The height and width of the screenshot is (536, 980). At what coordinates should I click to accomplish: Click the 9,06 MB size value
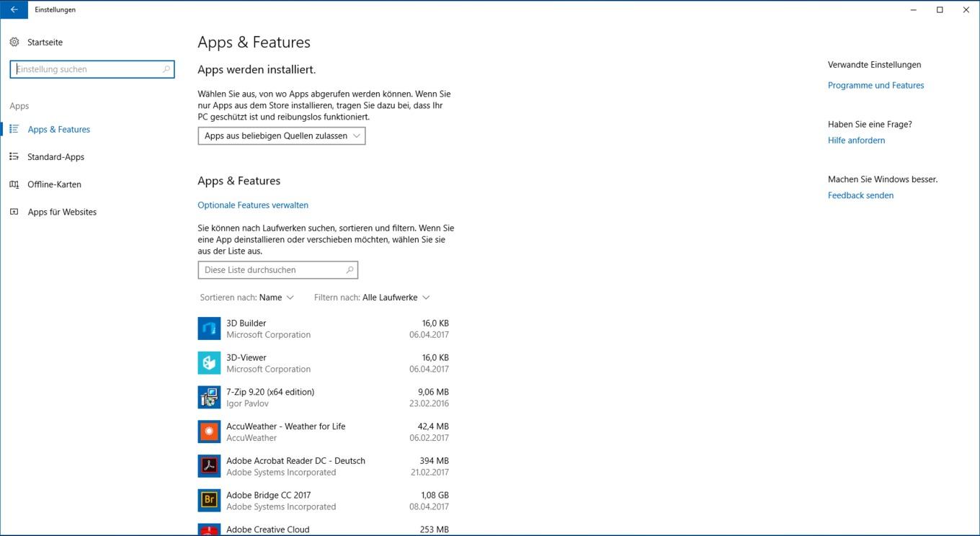point(433,392)
